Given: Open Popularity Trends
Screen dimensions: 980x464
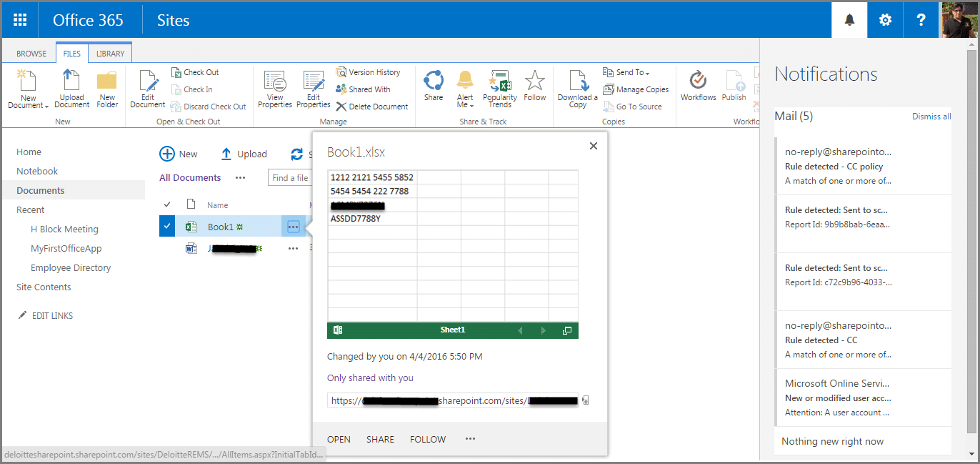Looking at the screenshot, I should point(500,90).
